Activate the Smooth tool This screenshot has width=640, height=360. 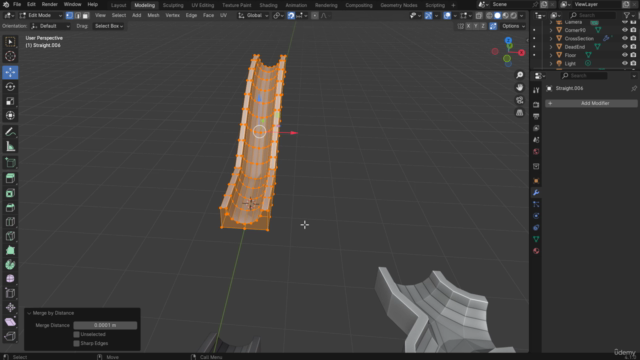[10, 279]
